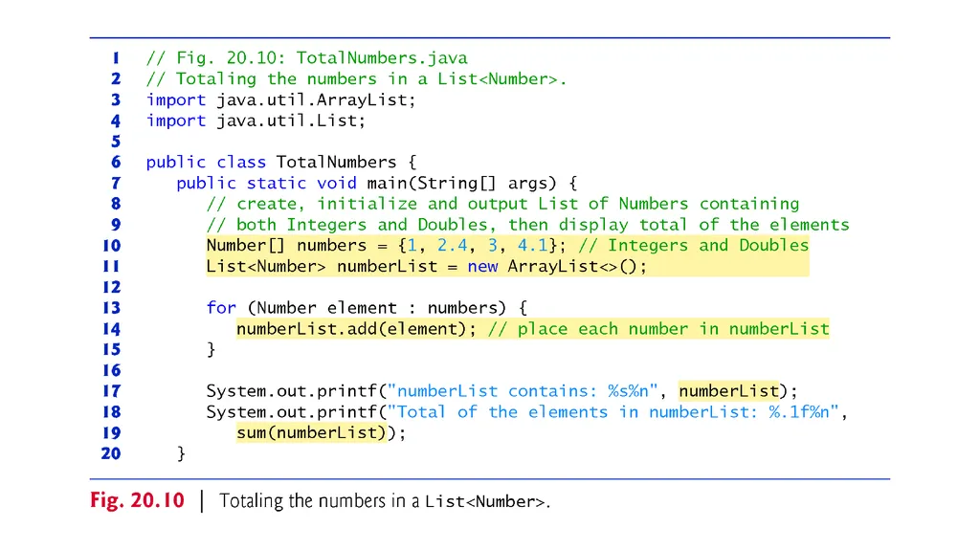Click the "for (Number element : numbers) {" line
980x550 pixels.
[367, 308]
